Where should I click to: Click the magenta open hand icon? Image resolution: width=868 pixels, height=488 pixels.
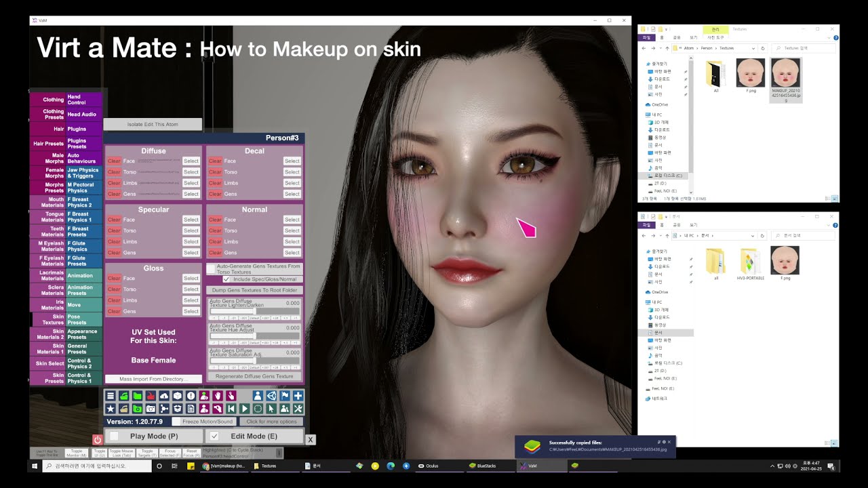click(218, 396)
